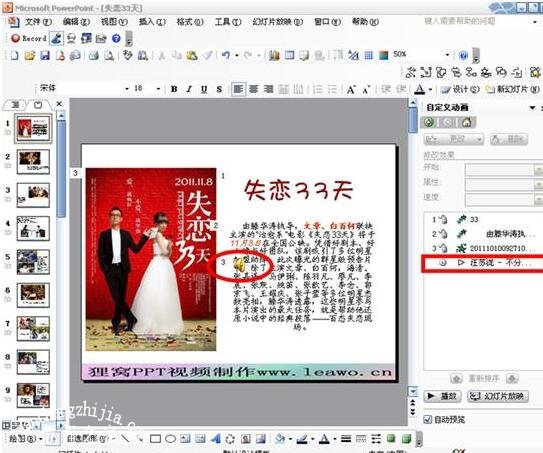
Task: Click the delete effect button in animation pane
Action: tap(509, 140)
